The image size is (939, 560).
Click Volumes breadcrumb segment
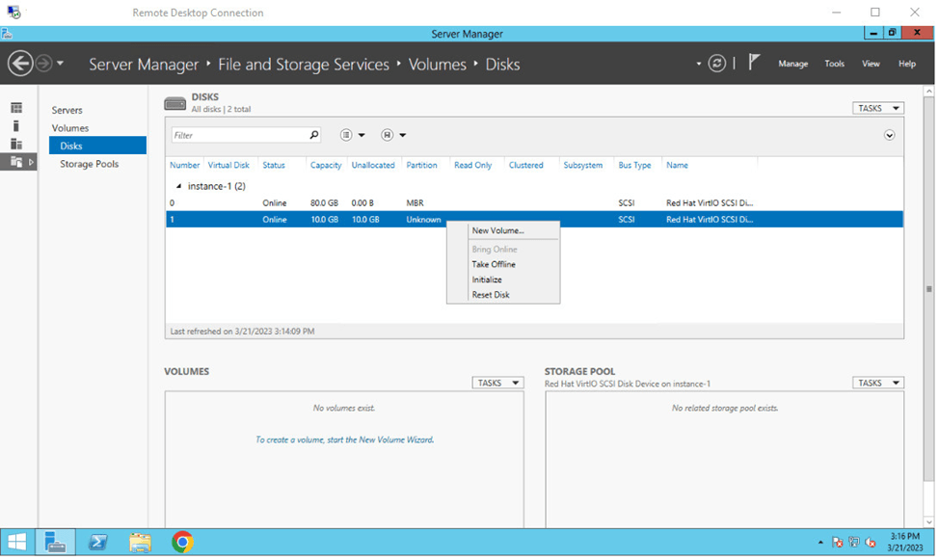coord(437,64)
